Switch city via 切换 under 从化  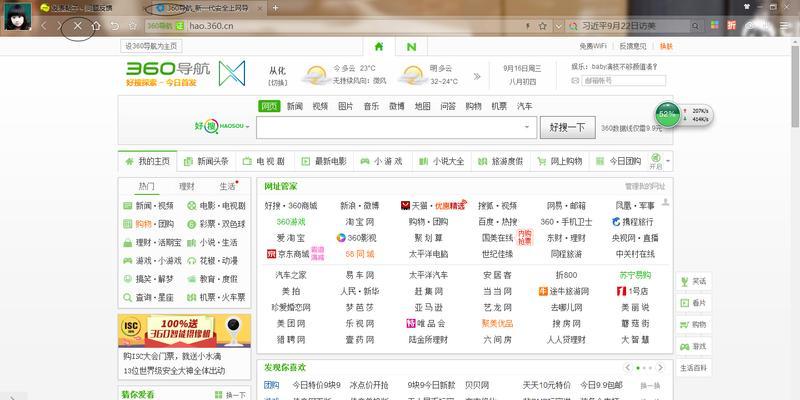tap(278, 82)
